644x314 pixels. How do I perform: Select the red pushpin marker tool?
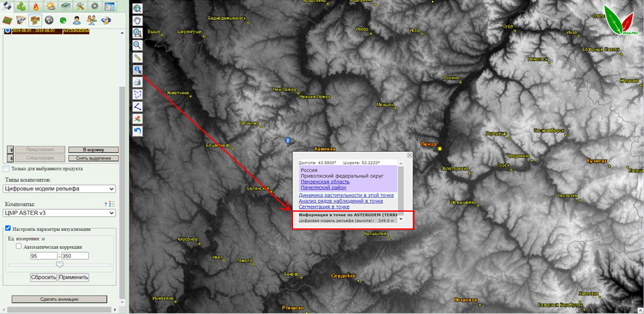[138, 119]
